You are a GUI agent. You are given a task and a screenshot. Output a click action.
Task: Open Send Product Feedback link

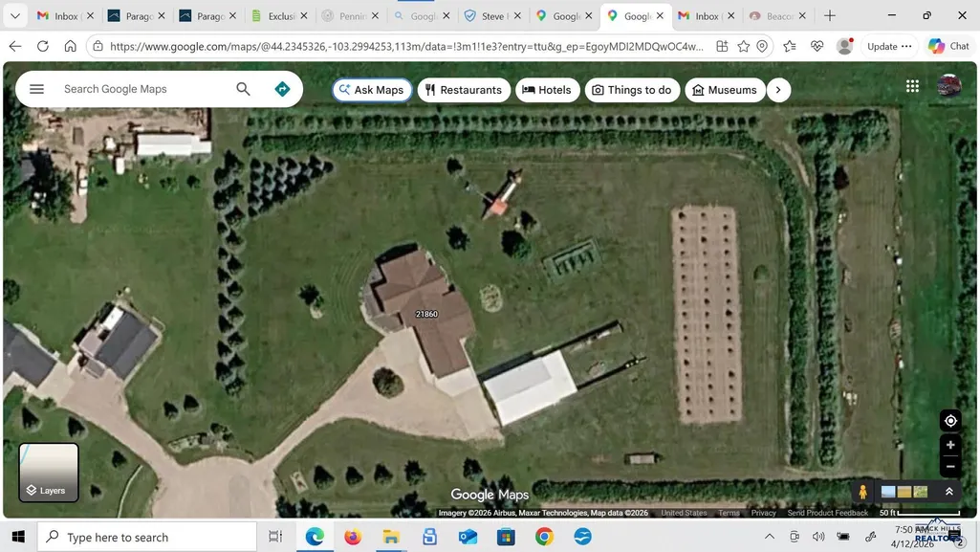coord(827,513)
